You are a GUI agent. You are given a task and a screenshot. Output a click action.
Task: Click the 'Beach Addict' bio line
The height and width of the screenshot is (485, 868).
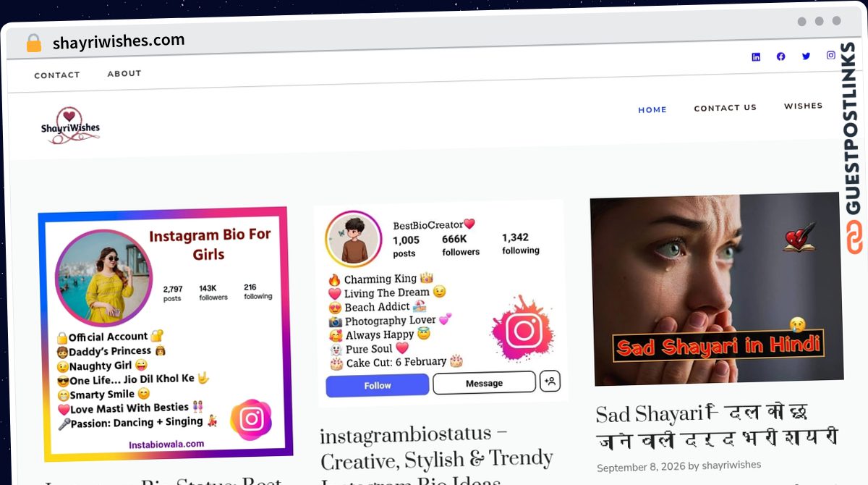[x=377, y=306]
